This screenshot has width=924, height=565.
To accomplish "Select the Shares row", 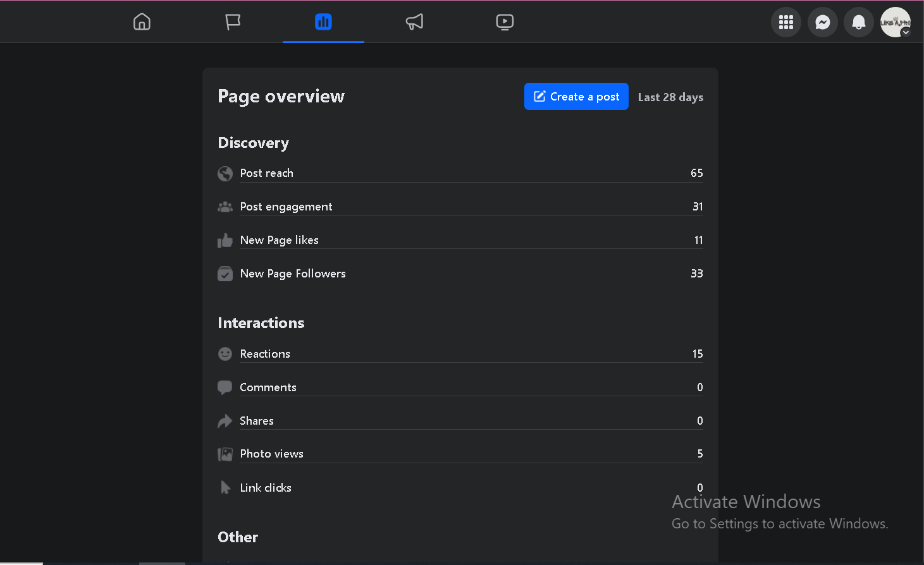I will click(460, 421).
